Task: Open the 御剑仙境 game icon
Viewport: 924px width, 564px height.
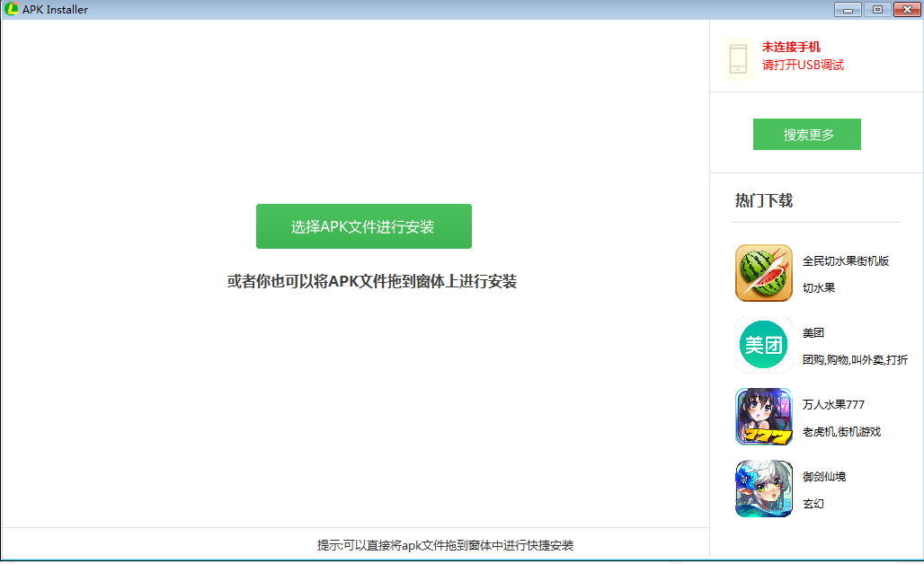Action: tap(763, 489)
